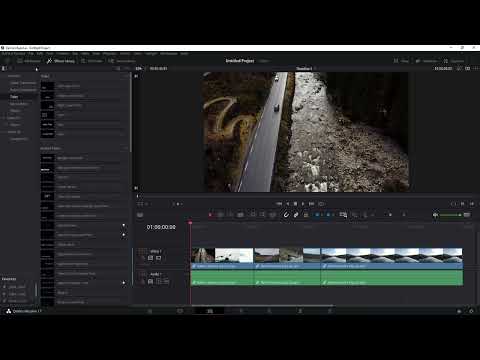Click the red playhead on the ruler
This screenshot has height=360, width=480.
pos(190,222)
